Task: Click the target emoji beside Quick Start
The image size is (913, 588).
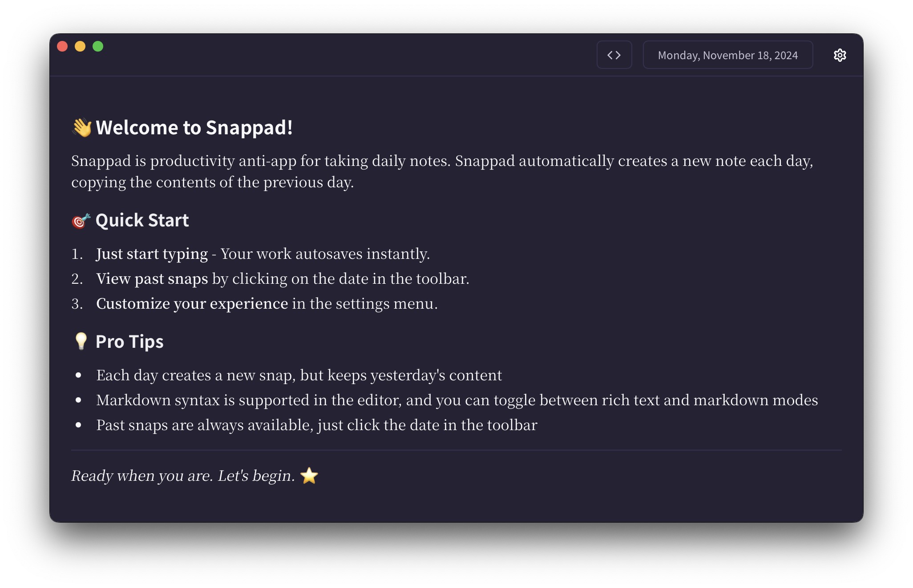Action: [x=80, y=220]
